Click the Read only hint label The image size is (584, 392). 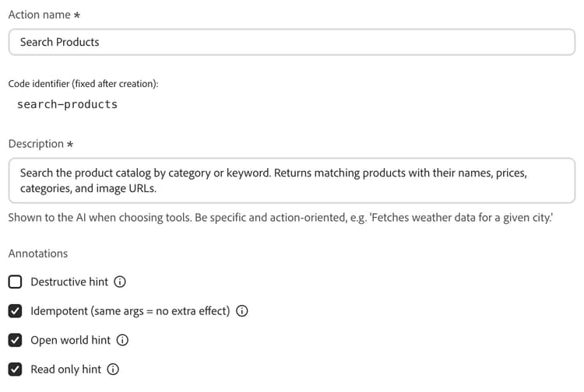(x=65, y=369)
